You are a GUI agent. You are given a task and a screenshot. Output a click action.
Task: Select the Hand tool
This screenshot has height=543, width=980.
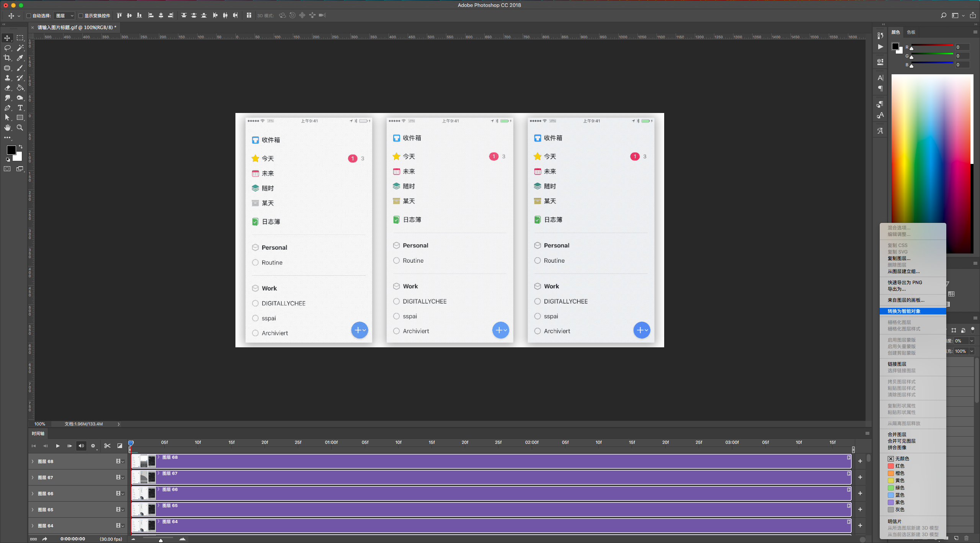(x=7, y=128)
